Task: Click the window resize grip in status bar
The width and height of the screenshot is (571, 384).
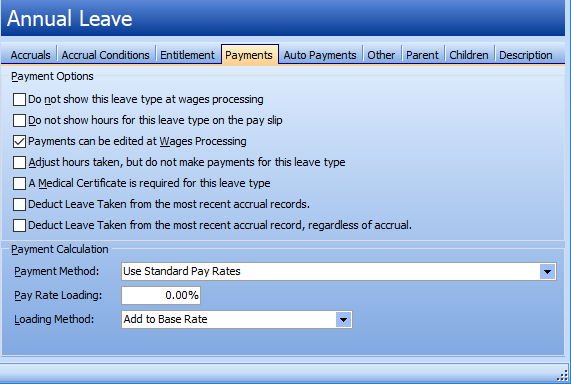Action: click(x=563, y=376)
